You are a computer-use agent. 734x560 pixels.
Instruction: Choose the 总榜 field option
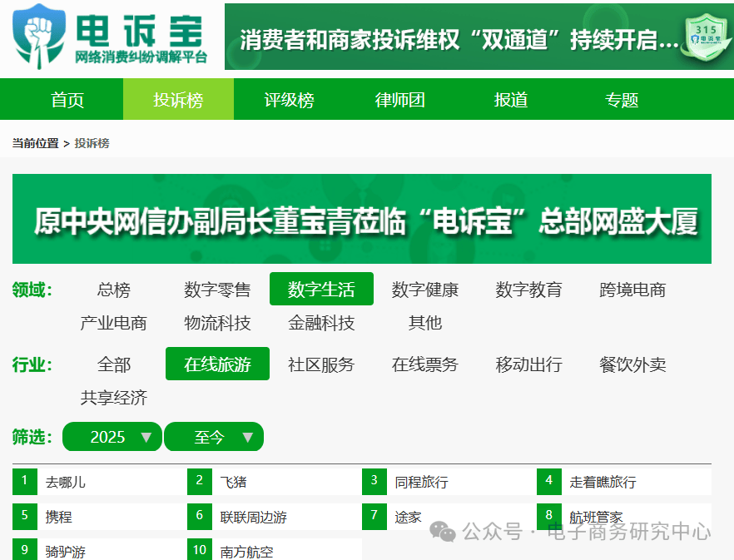(114, 290)
